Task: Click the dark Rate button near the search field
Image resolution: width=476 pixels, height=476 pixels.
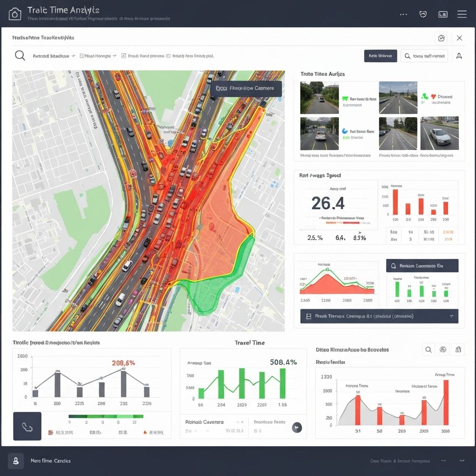Action: pyautogui.click(x=380, y=55)
